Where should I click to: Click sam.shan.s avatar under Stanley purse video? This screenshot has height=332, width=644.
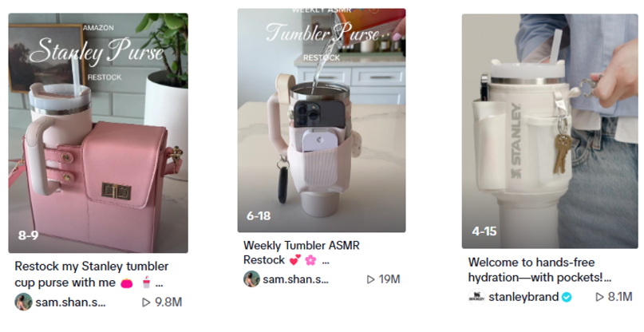coord(23,302)
